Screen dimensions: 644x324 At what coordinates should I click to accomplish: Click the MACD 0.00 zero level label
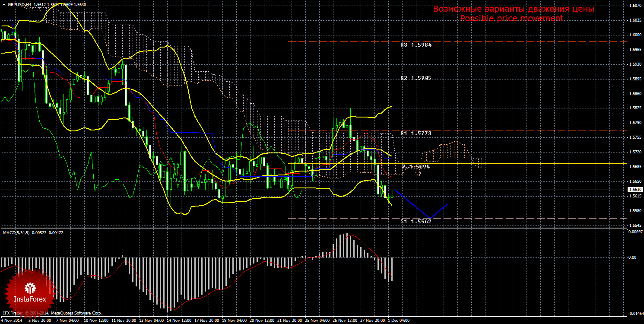pos(632,257)
